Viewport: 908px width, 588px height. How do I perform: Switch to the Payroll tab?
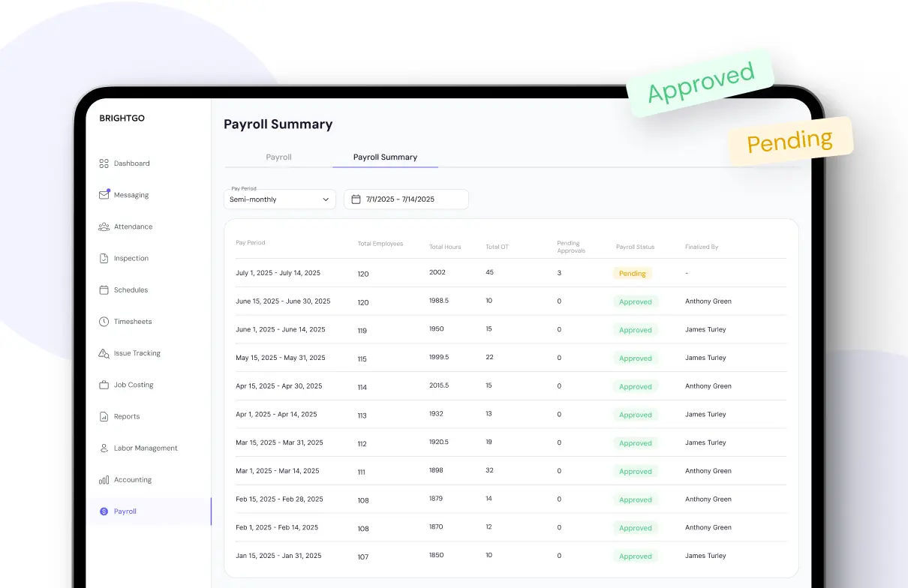point(278,157)
